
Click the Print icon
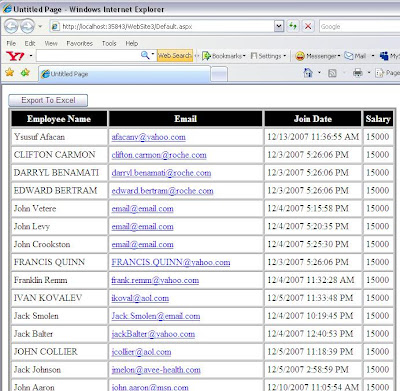(358, 73)
